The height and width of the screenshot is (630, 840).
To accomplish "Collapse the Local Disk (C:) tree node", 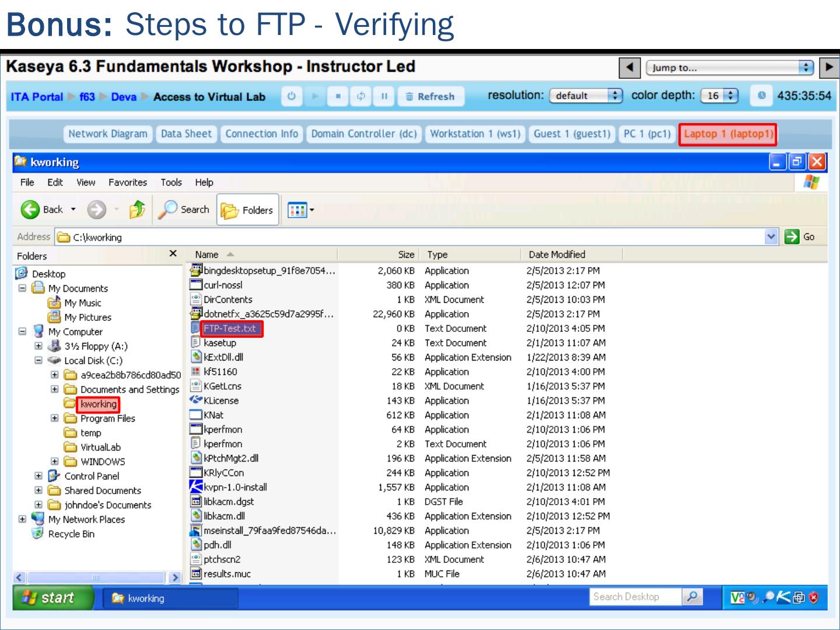I will 38,360.
